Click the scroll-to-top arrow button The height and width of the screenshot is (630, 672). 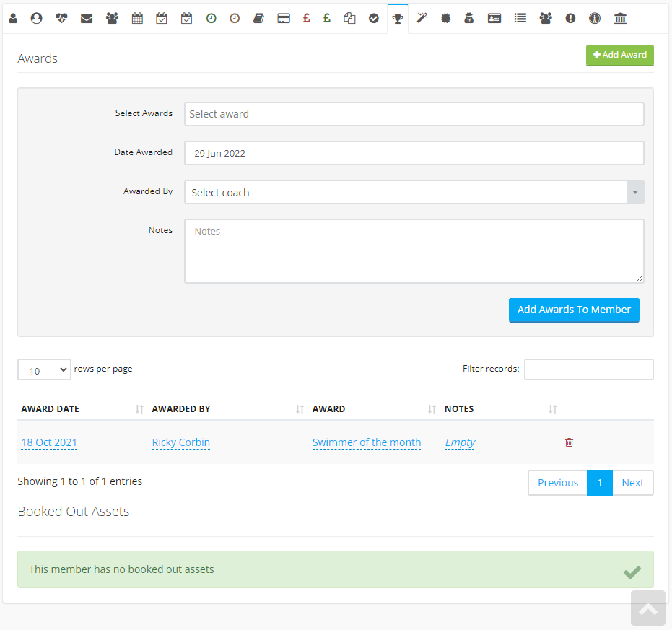(647, 608)
